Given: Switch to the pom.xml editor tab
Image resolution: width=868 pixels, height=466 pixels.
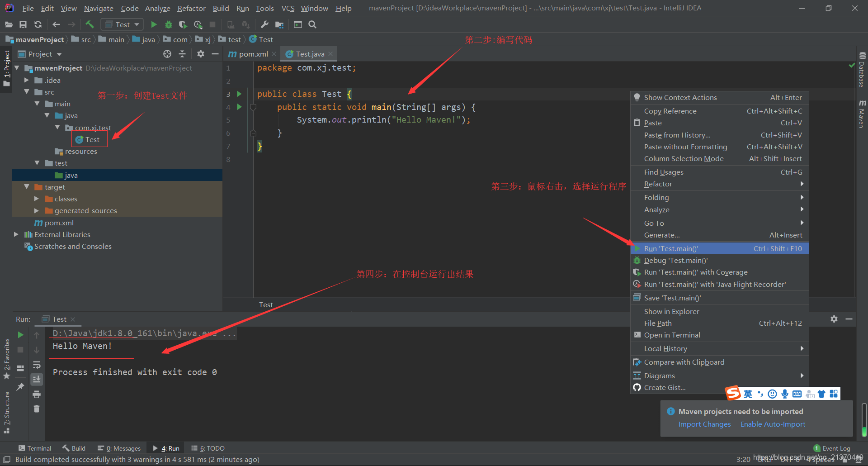Looking at the screenshot, I should [252, 54].
